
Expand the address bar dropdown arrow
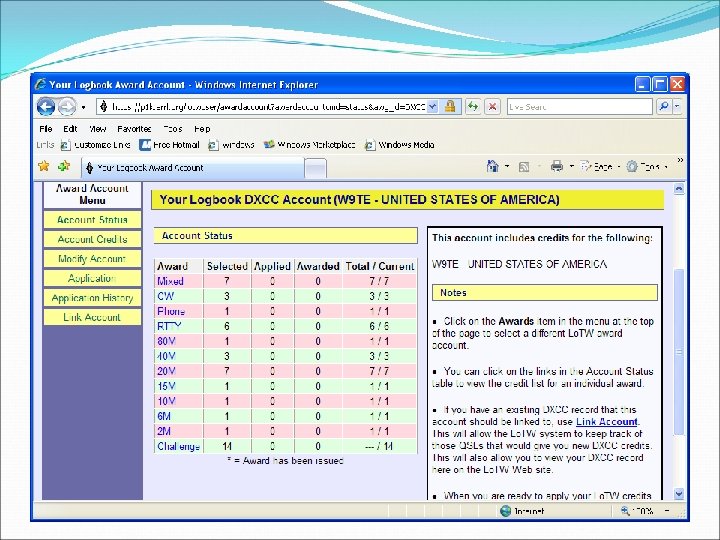click(432, 107)
